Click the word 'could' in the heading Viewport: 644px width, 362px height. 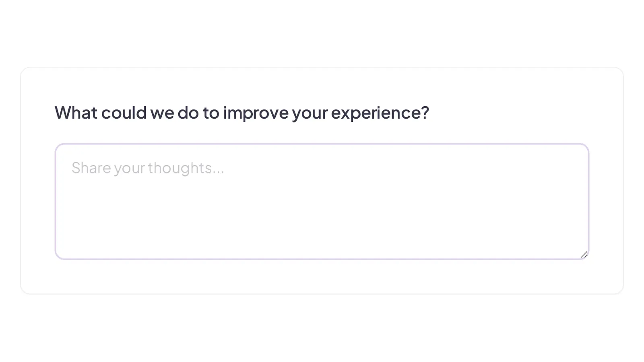click(124, 113)
